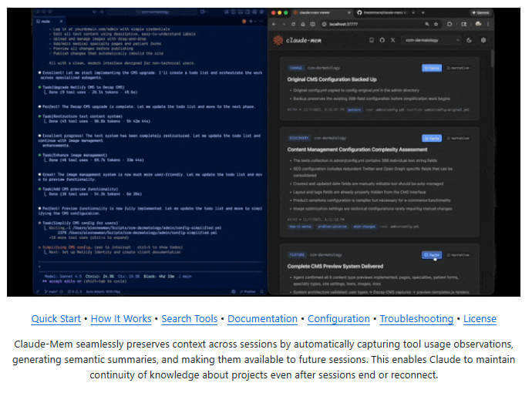Click the browser home icon
This screenshot has width=532, height=393.
point(303,24)
